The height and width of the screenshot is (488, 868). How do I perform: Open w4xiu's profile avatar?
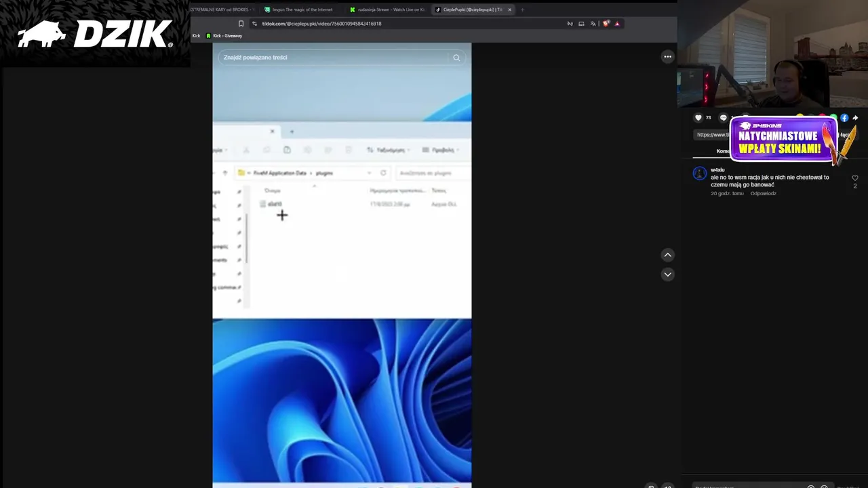[700, 174]
